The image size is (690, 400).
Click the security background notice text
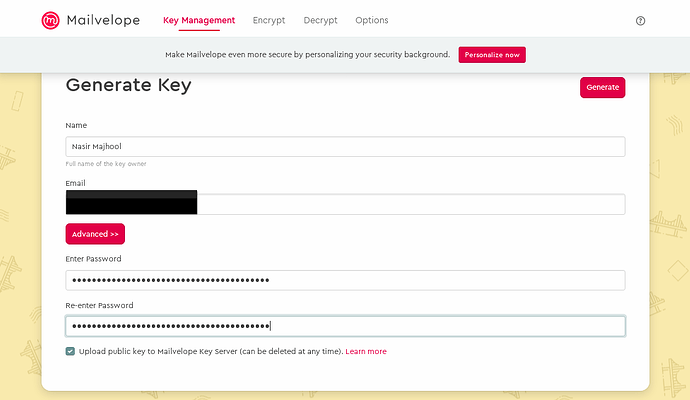(x=308, y=55)
